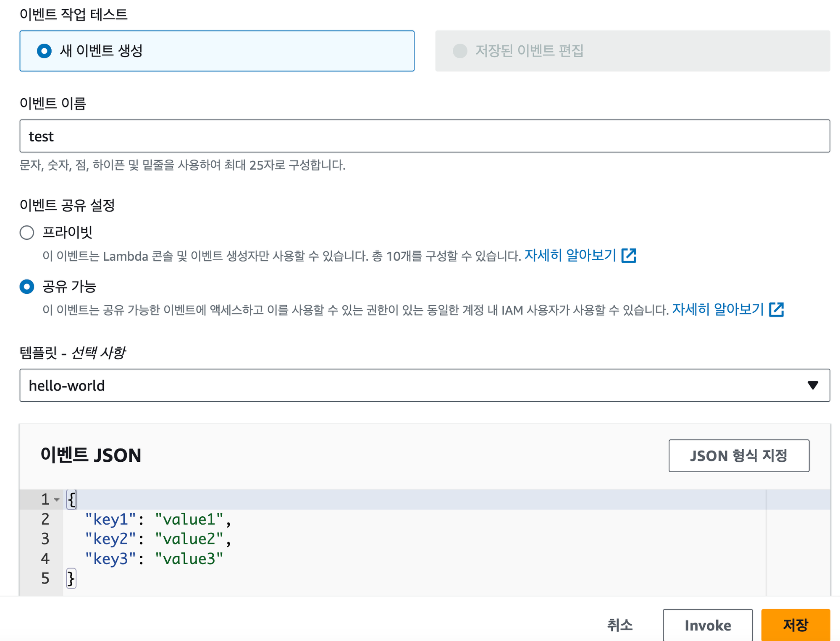The width and height of the screenshot is (840, 641).
Task: Click the template dropdown arrow
Action: tap(813, 385)
